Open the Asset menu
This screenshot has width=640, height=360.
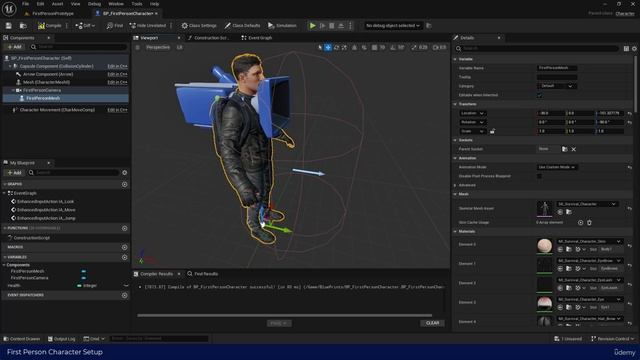57,4
